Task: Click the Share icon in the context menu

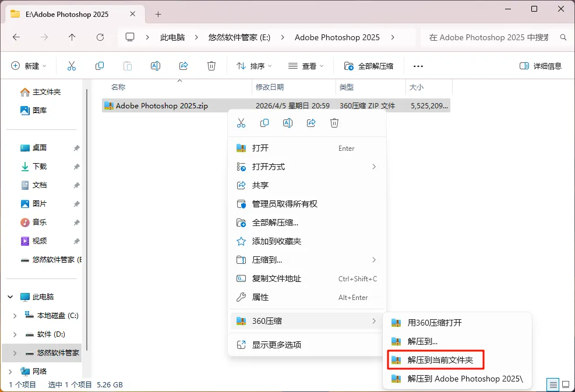Action: point(311,123)
